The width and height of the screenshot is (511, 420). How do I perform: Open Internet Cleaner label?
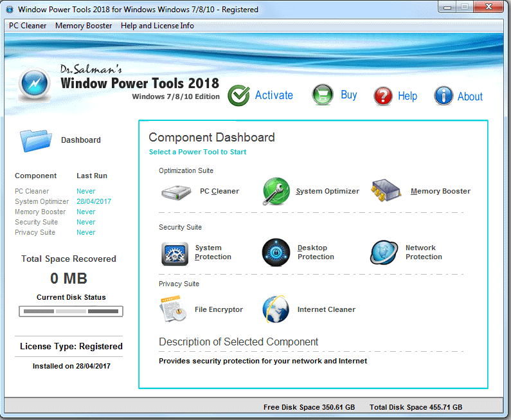point(327,309)
